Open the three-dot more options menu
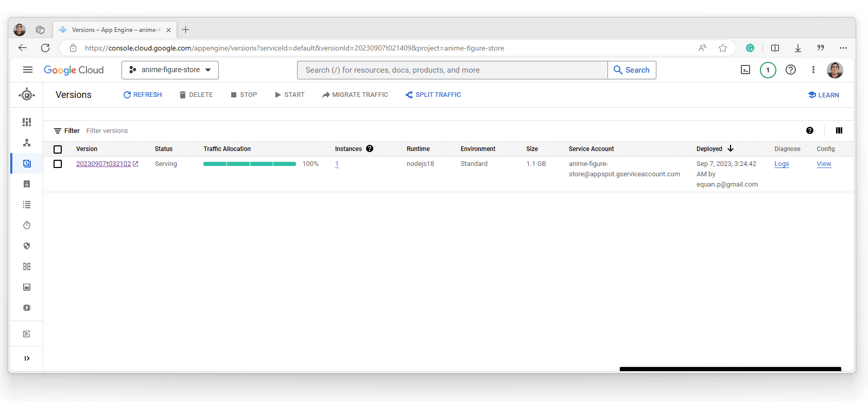The image size is (868, 401). tap(813, 70)
